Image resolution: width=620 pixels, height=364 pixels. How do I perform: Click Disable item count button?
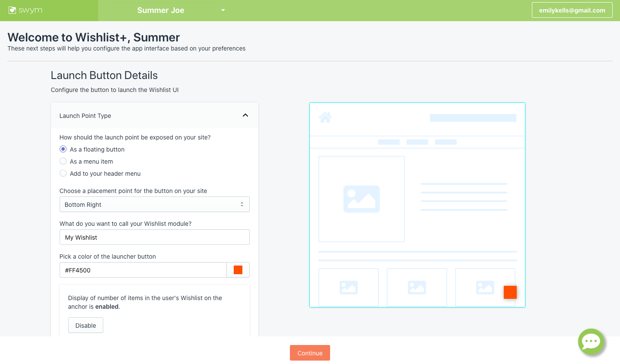pyautogui.click(x=86, y=326)
